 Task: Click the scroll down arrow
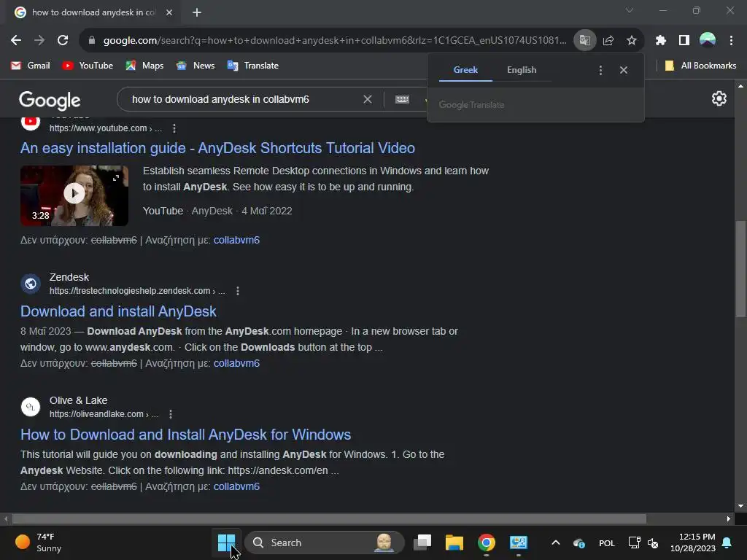(x=740, y=506)
